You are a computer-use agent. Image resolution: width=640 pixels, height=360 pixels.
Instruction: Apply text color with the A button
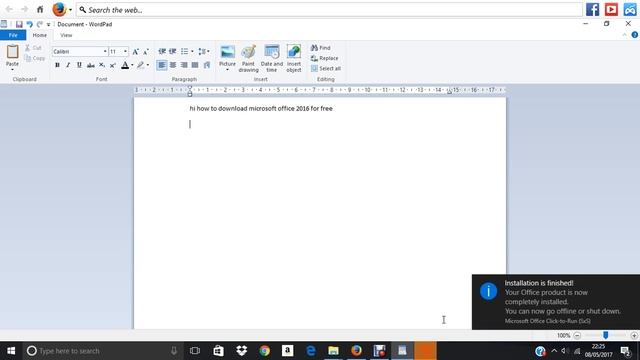[x=125, y=65]
